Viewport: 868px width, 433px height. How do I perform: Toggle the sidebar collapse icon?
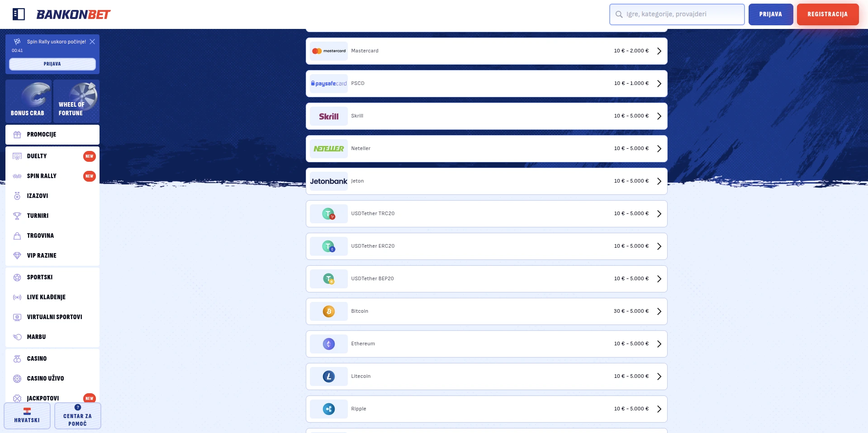[19, 14]
